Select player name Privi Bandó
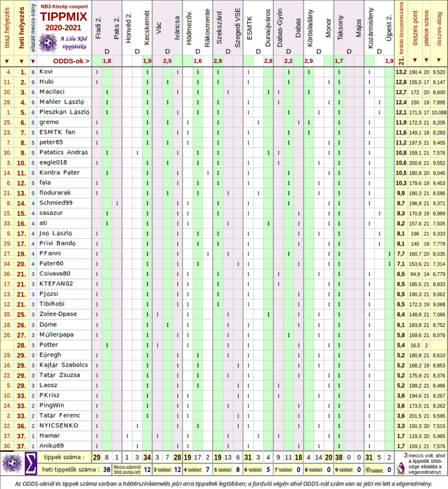 (x=57, y=243)
